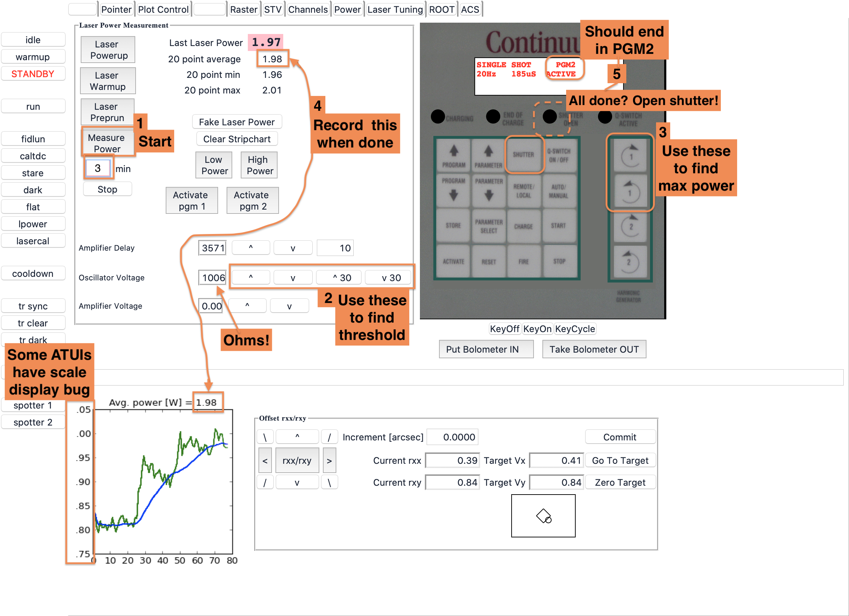Image resolution: width=849 pixels, height=616 pixels.
Task: Switch to the Channels tab
Action: 308,9
